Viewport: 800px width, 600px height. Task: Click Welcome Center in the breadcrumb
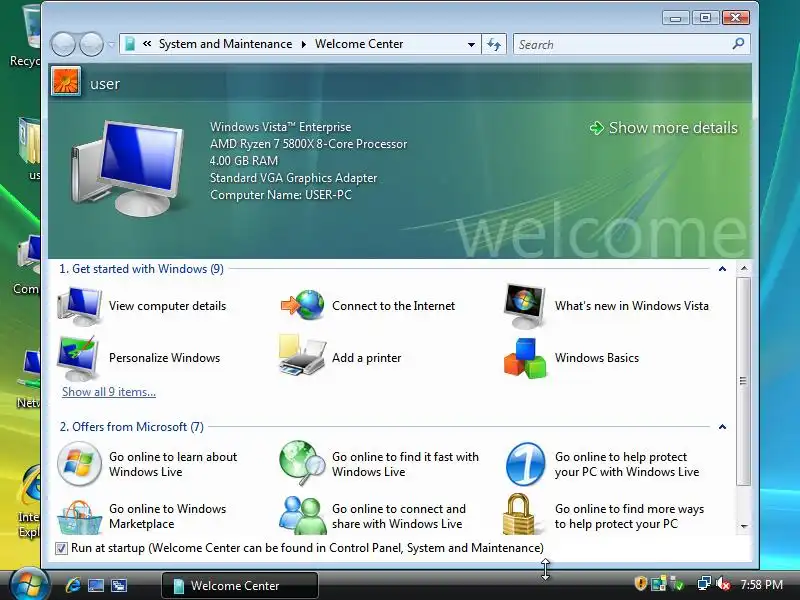(x=359, y=44)
